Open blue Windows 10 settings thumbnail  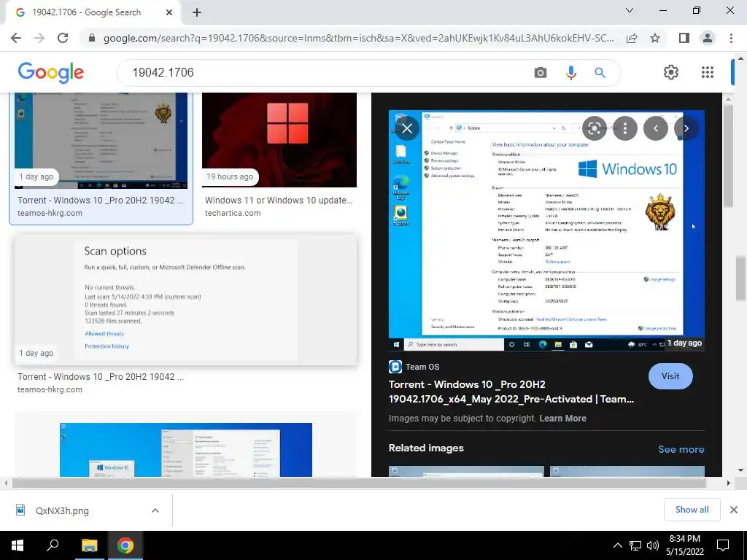click(x=186, y=449)
